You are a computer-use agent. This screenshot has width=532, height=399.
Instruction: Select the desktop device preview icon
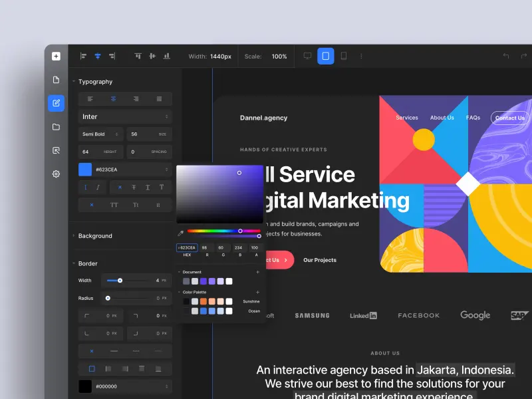(307, 57)
